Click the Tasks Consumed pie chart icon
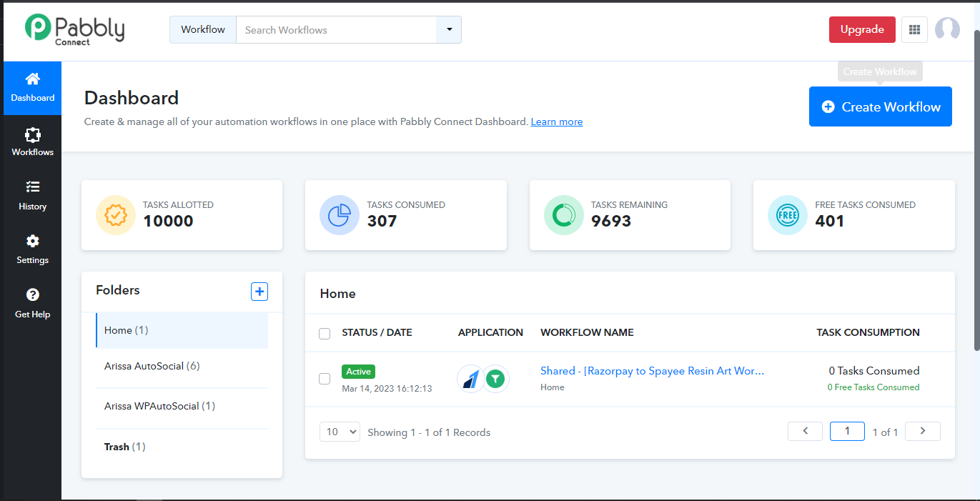 (x=340, y=215)
